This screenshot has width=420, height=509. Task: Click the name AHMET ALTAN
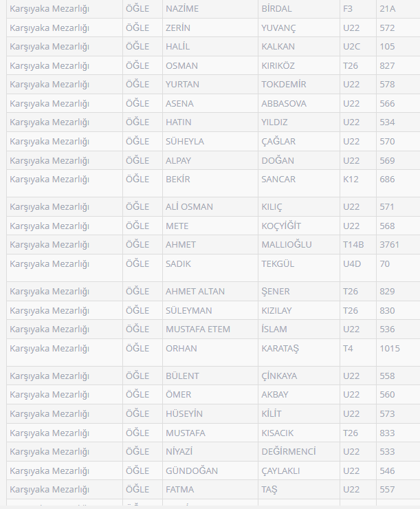pos(195,292)
